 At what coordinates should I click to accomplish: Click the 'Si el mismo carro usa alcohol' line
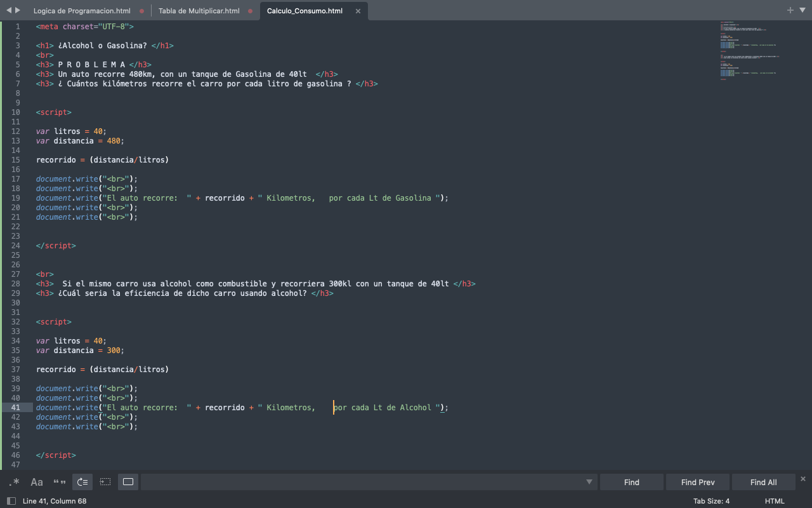tap(256, 284)
